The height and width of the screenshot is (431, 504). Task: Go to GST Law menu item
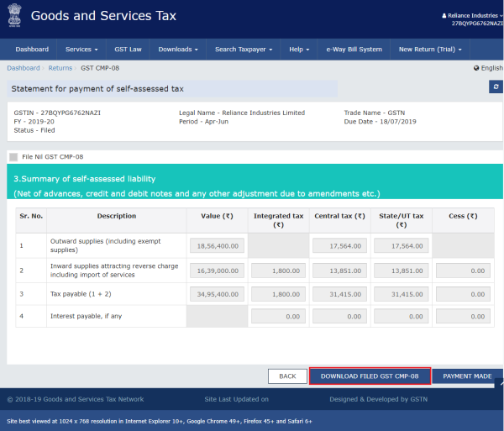point(129,50)
